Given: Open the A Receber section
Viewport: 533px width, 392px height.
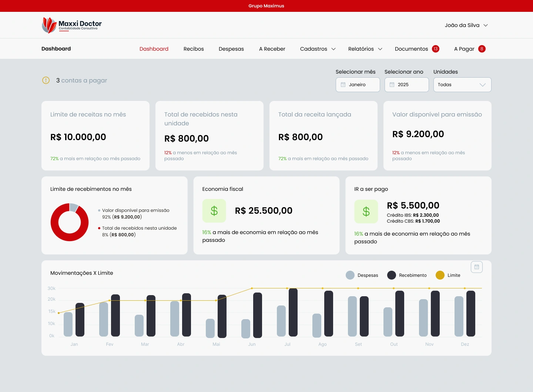Looking at the screenshot, I should 272,49.
